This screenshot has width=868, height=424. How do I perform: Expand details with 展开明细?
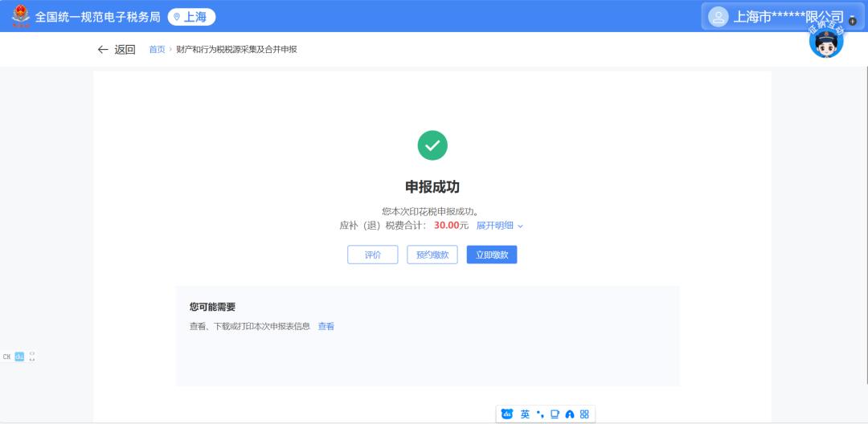point(499,226)
